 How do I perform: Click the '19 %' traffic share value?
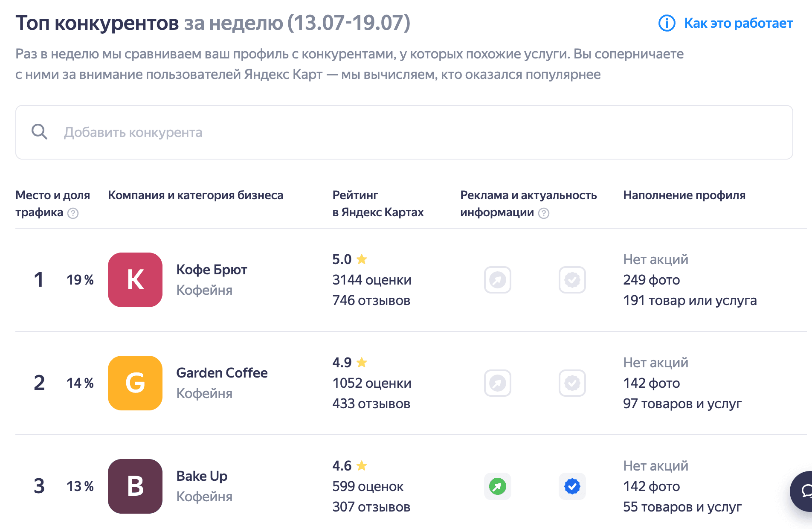80,280
